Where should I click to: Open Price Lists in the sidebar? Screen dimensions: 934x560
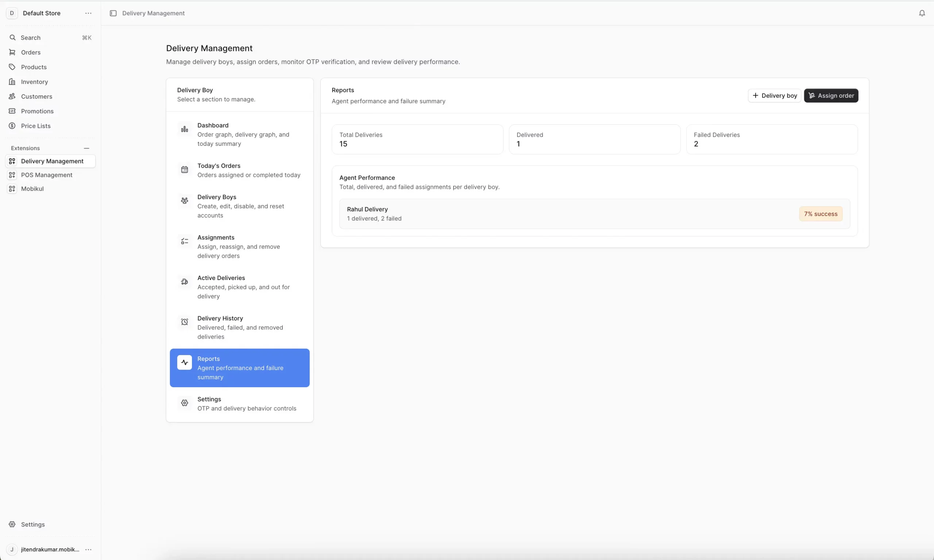(x=50, y=126)
